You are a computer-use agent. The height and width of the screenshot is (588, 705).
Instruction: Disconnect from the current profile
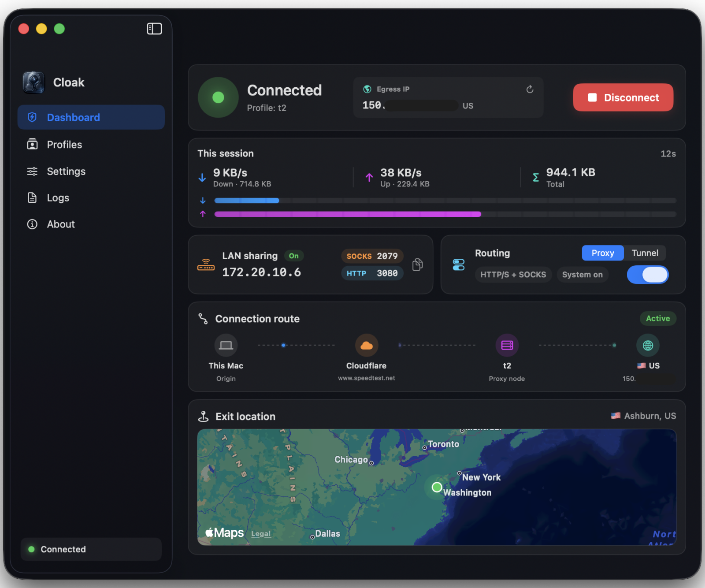tap(623, 97)
